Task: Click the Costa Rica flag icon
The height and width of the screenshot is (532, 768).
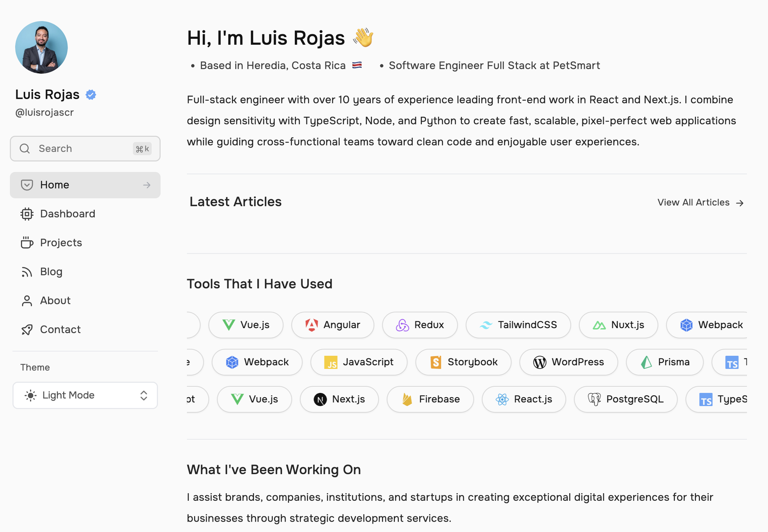Action: (357, 65)
